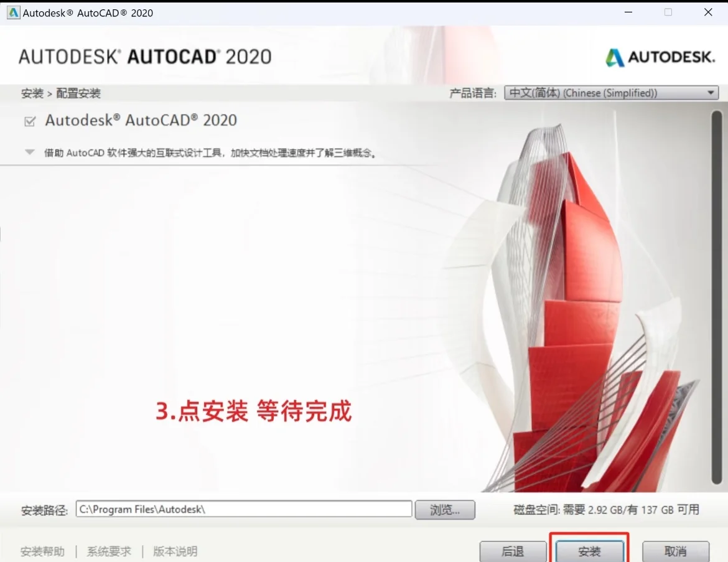This screenshot has height=562, width=728.
Task: Click 安装 in the breadcrumb navigation
Action: coord(32,93)
